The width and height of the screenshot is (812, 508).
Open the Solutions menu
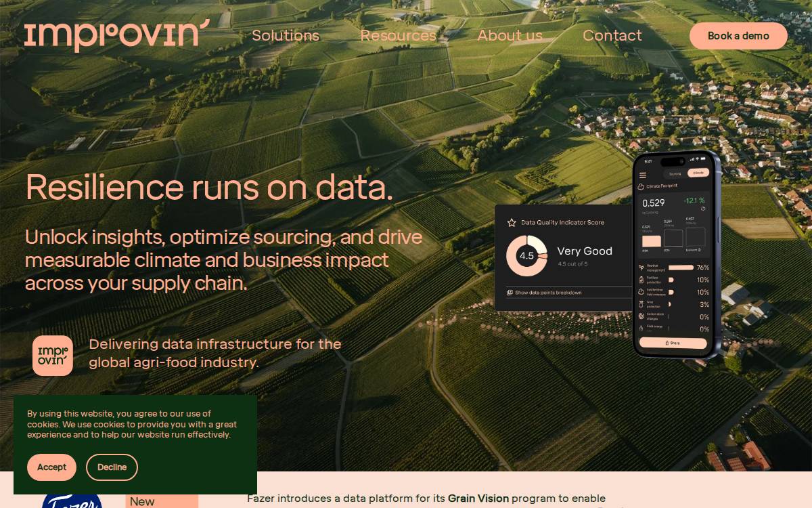coord(286,35)
